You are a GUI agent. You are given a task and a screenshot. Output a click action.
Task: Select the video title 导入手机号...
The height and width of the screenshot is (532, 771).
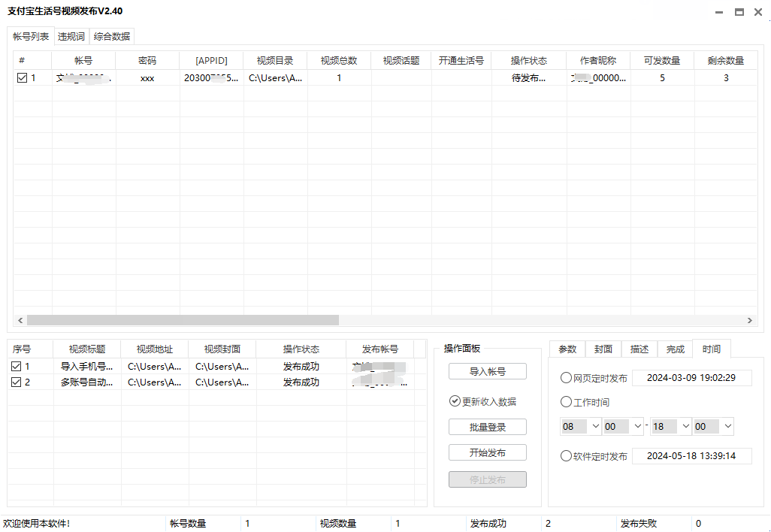87,366
